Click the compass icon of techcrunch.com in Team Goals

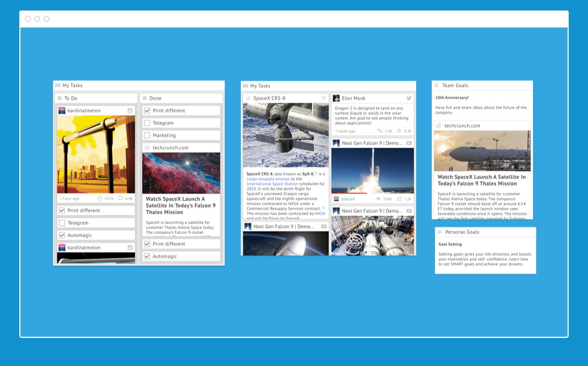pyautogui.click(x=439, y=126)
